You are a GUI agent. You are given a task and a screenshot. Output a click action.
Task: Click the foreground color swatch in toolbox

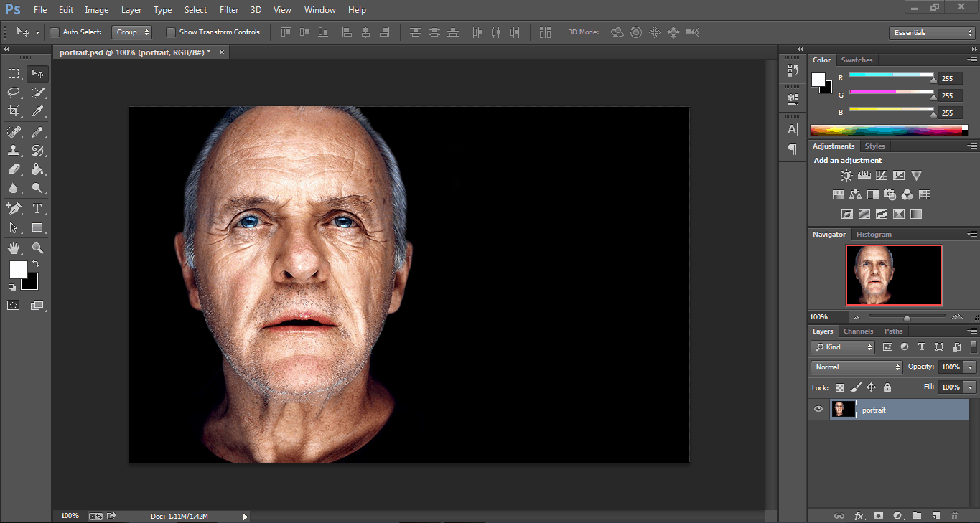tap(18, 270)
